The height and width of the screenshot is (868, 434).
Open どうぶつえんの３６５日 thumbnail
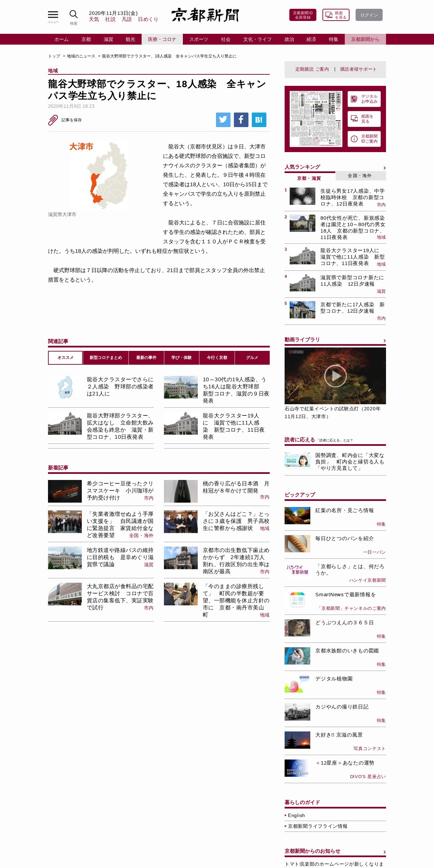(x=297, y=628)
